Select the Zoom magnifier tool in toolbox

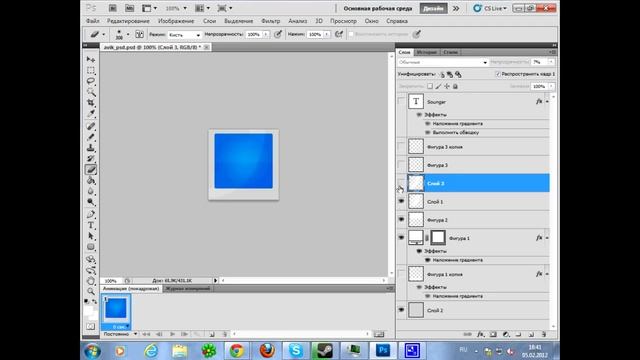click(x=91, y=291)
